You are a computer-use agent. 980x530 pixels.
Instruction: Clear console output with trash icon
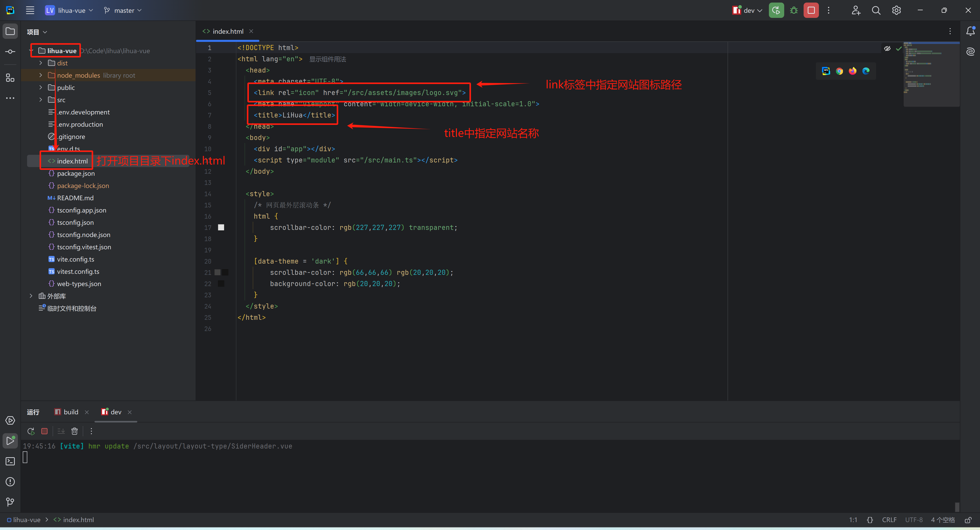[x=75, y=431]
